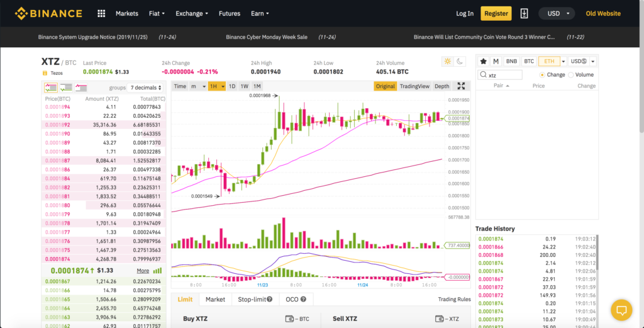
Task: Click Sell XTZ wallet icon
Action: point(439,319)
